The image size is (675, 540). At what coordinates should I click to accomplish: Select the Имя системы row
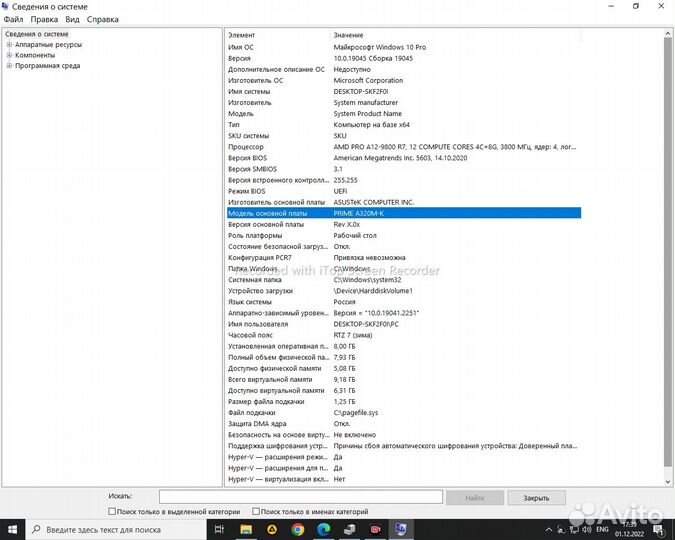pyautogui.click(x=404, y=91)
